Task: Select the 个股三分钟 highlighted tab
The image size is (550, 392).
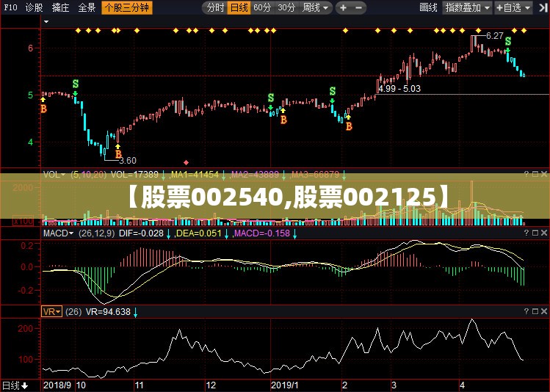Action: [x=127, y=7]
